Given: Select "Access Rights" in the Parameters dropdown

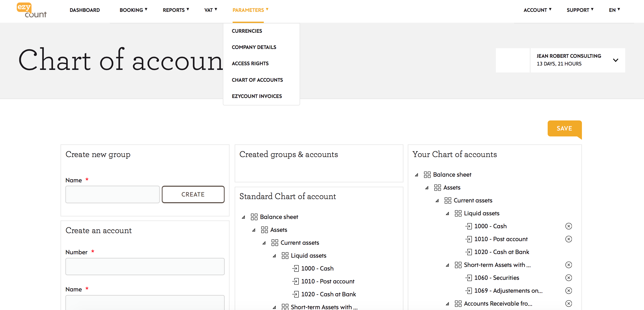Looking at the screenshot, I should click(250, 63).
